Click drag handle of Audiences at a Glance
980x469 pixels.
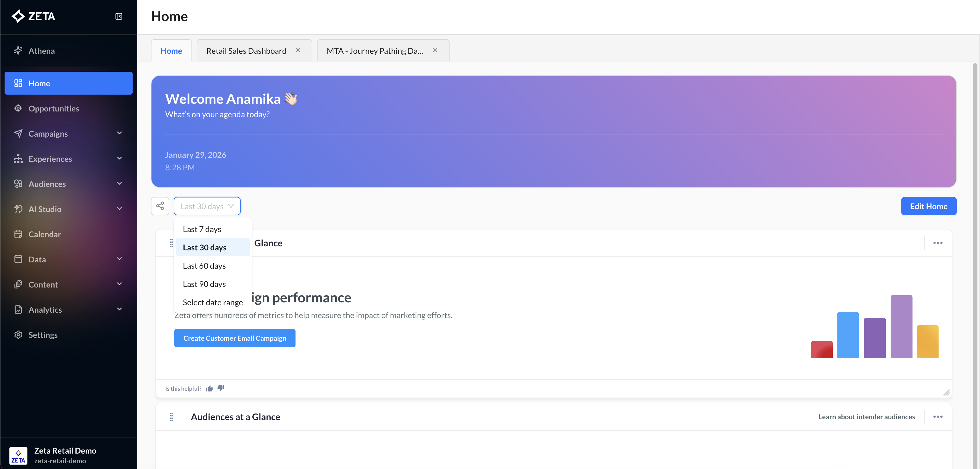pos(171,417)
